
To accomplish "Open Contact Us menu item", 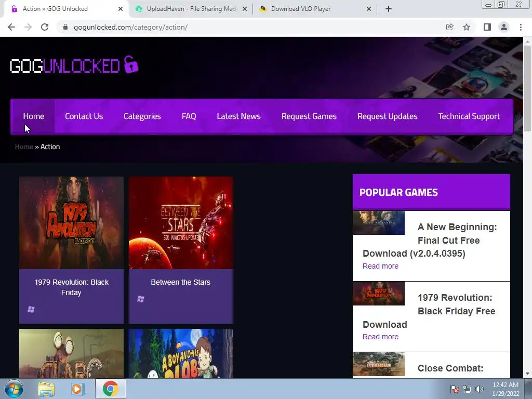I will (x=84, y=116).
